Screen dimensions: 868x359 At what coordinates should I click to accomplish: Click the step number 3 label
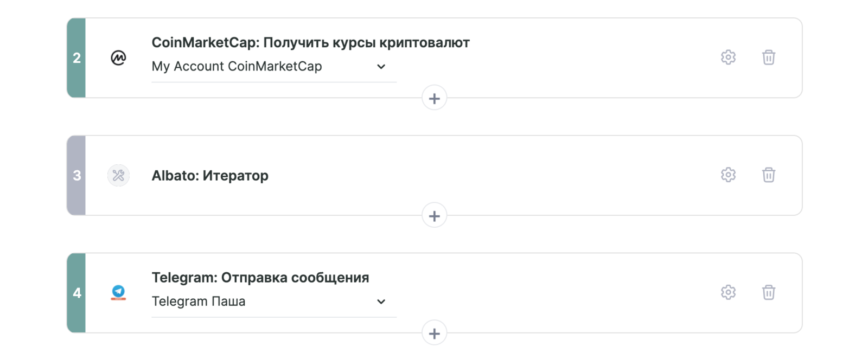coord(76,175)
